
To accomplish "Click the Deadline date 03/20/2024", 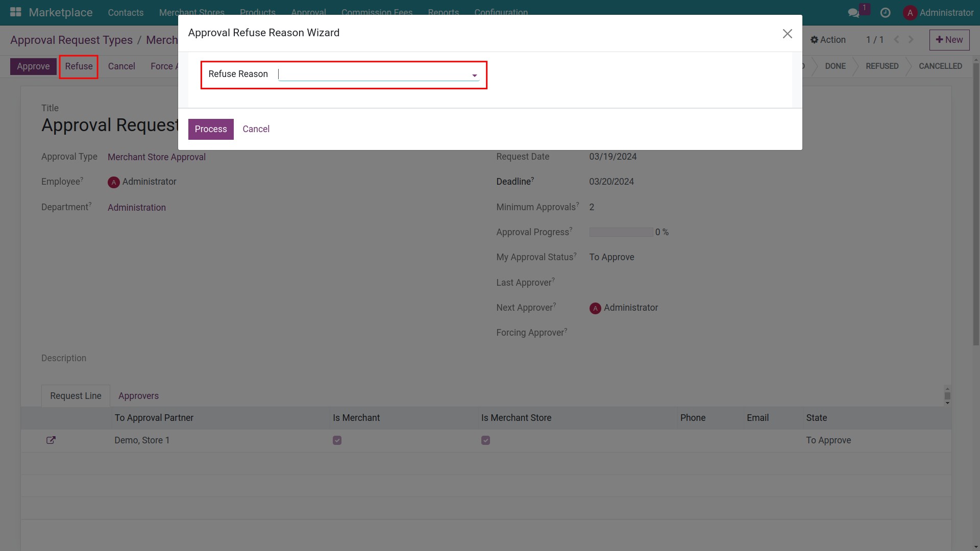I will (611, 182).
